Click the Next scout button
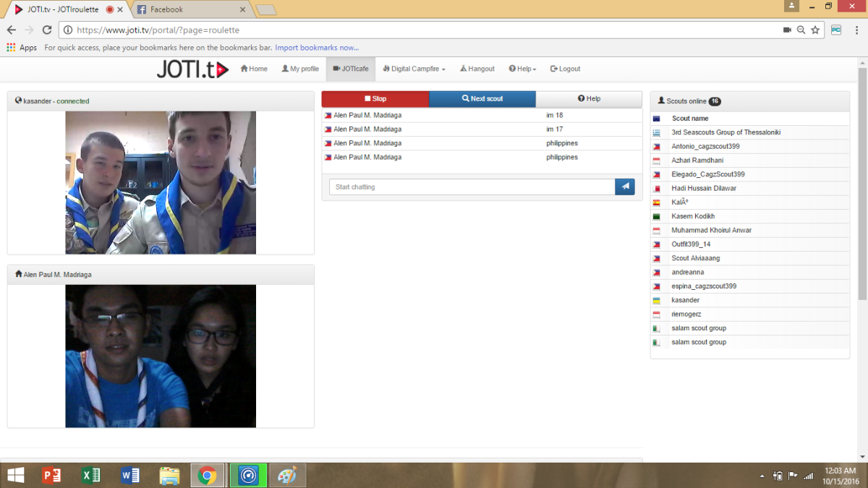The width and height of the screenshot is (868, 488). pyautogui.click(x=482, y=99)
